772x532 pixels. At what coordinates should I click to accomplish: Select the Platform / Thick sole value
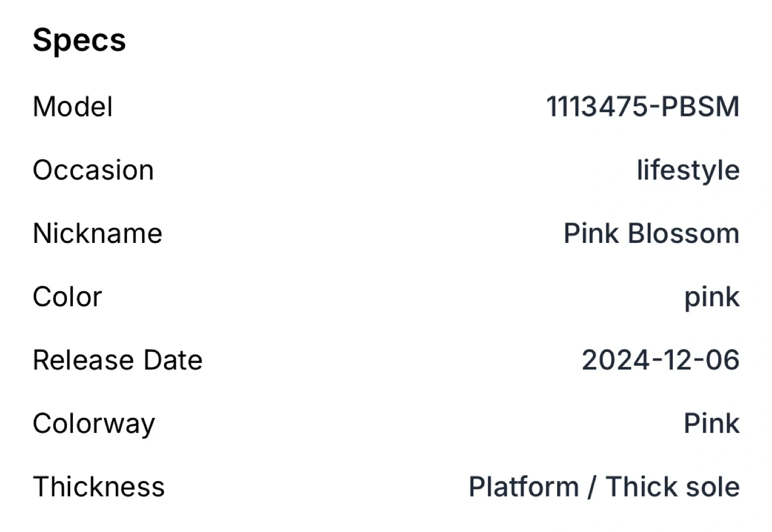[604, 487]
